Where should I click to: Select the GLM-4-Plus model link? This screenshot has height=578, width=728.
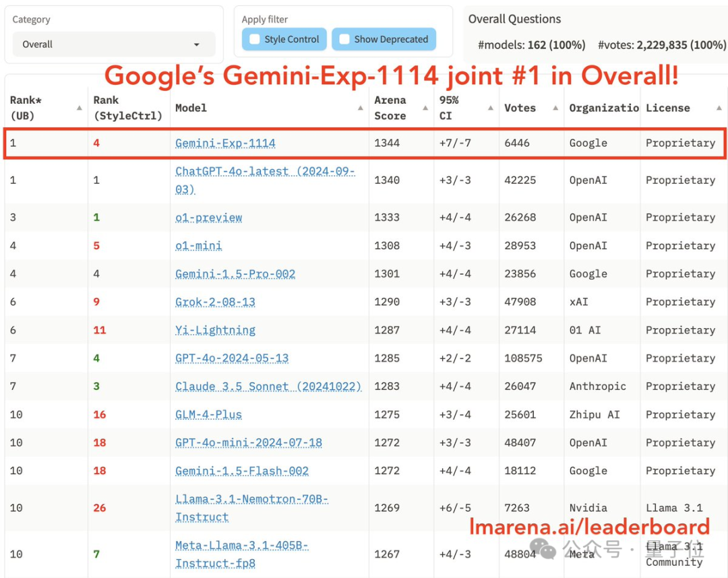pyautogui.click(x=208, y=415)
